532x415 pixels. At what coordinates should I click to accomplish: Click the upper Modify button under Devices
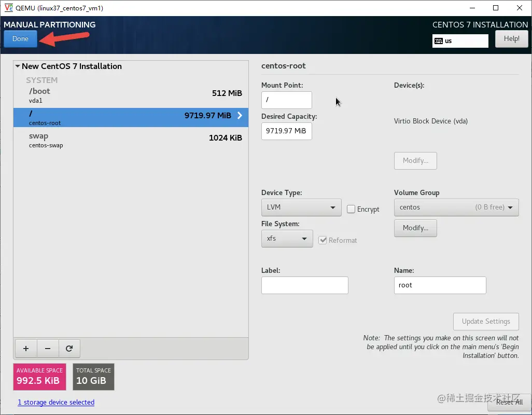(x=415, y=160)
